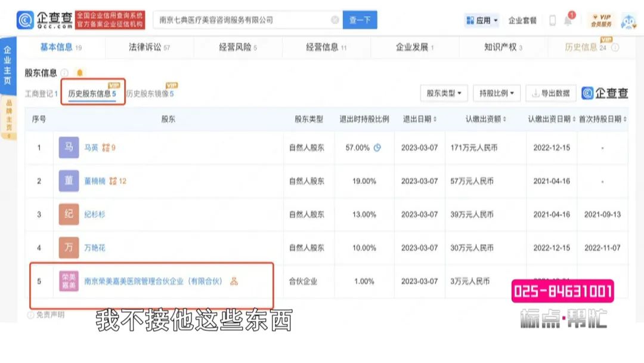Open 品牌主页 side tab

8,118
